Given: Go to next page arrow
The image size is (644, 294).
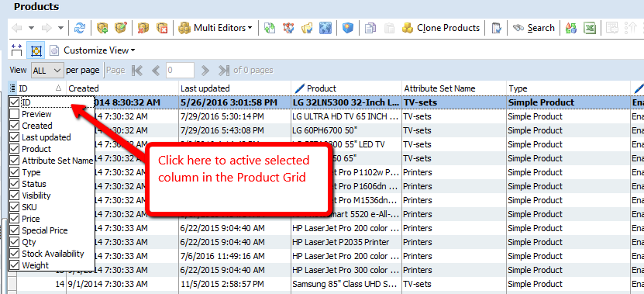Looking at the screenshot, I should point(205,71).
